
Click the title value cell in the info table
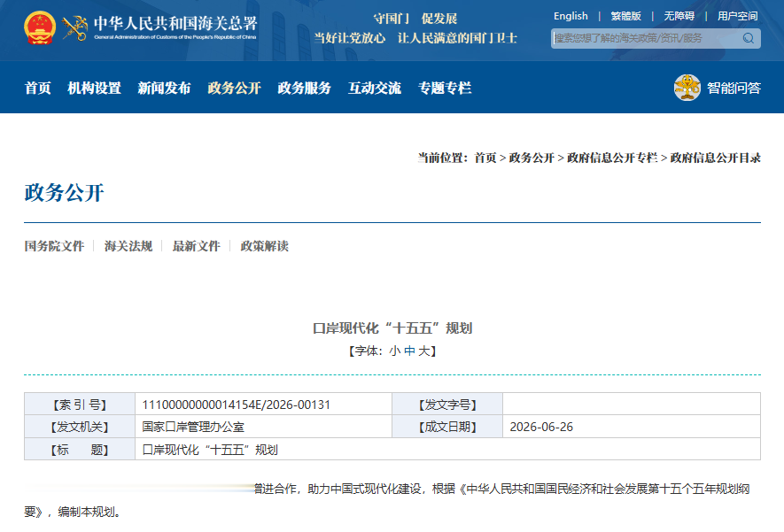448,449
